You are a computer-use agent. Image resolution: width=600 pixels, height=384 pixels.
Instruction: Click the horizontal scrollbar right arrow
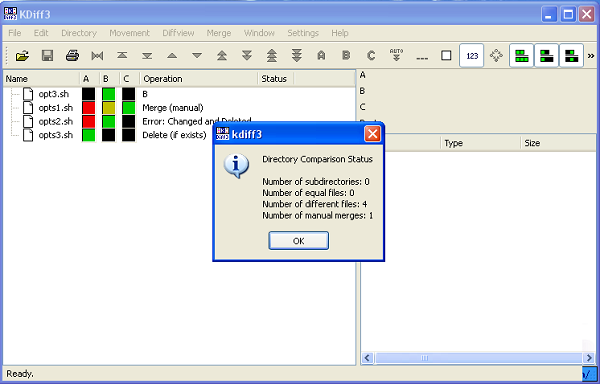click(x=589, y=358)
